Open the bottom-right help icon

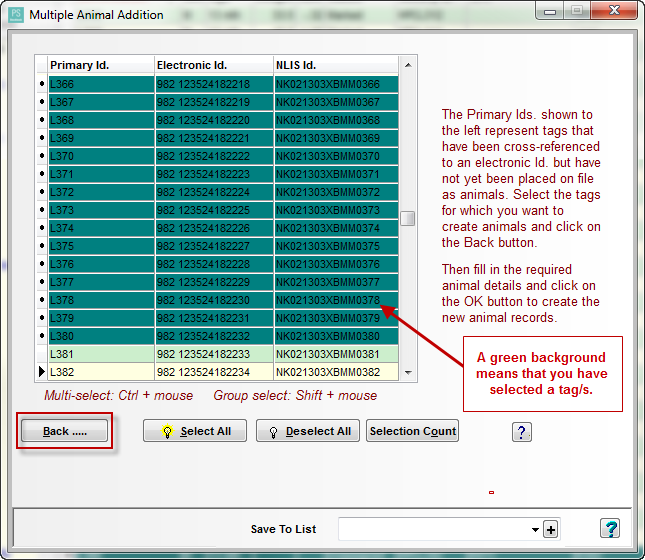610,529
